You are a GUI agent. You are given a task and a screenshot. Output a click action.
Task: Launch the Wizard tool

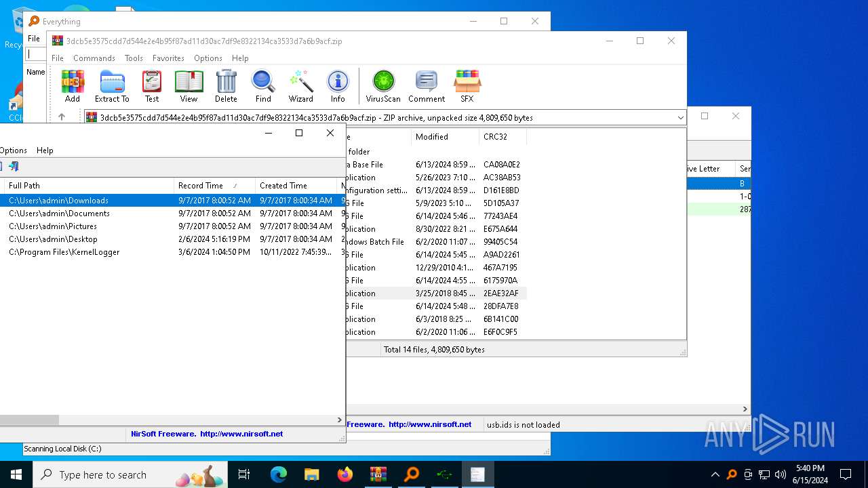click(x=300, y=86)
